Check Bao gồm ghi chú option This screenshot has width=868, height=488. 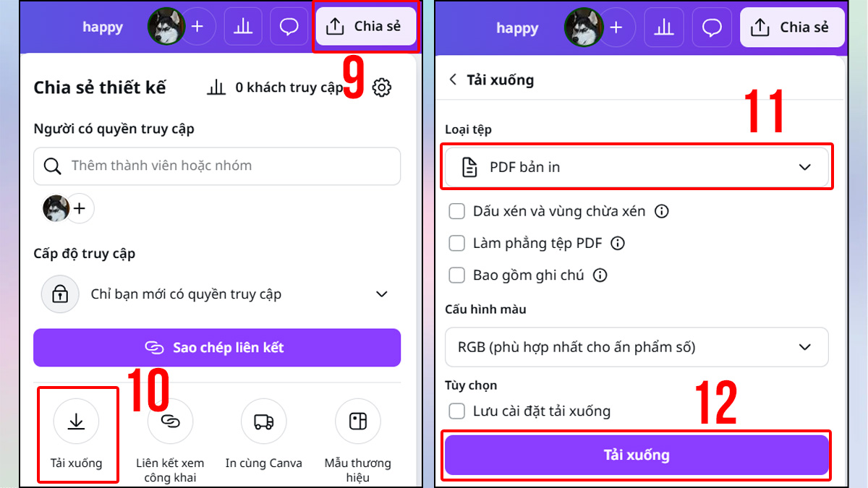[x=457, y=275]
